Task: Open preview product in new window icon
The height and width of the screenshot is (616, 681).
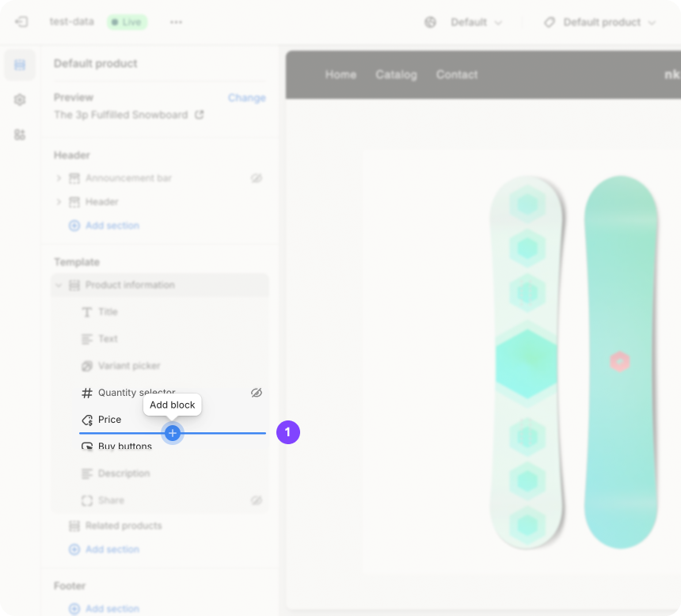Action: (x=200, y=115)
